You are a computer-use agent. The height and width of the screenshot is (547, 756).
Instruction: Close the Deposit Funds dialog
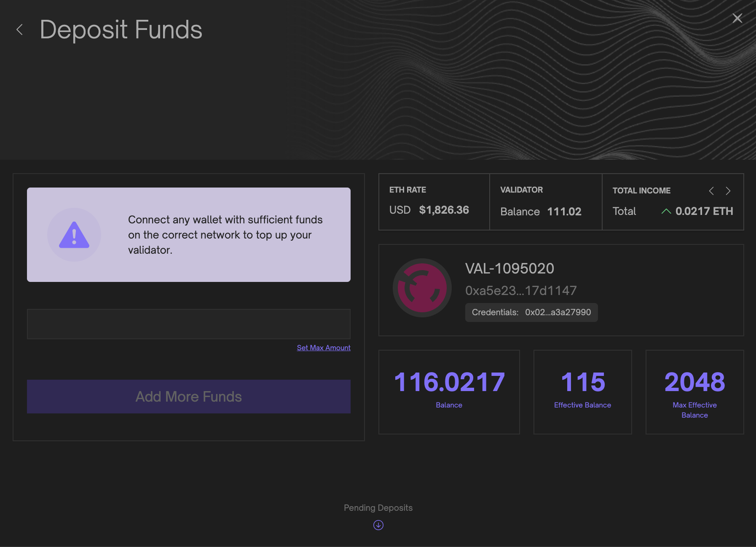click(737, 18)
